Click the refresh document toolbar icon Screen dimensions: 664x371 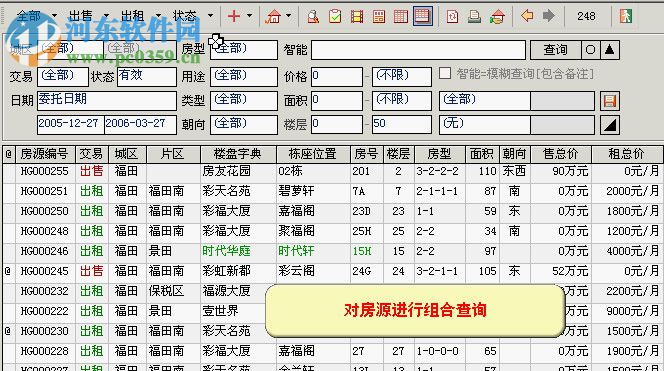click(452, 17)
